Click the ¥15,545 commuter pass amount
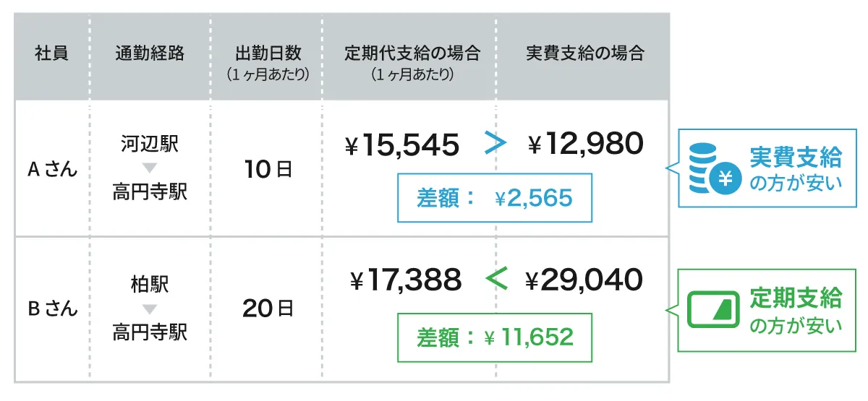 click(402, 145)
